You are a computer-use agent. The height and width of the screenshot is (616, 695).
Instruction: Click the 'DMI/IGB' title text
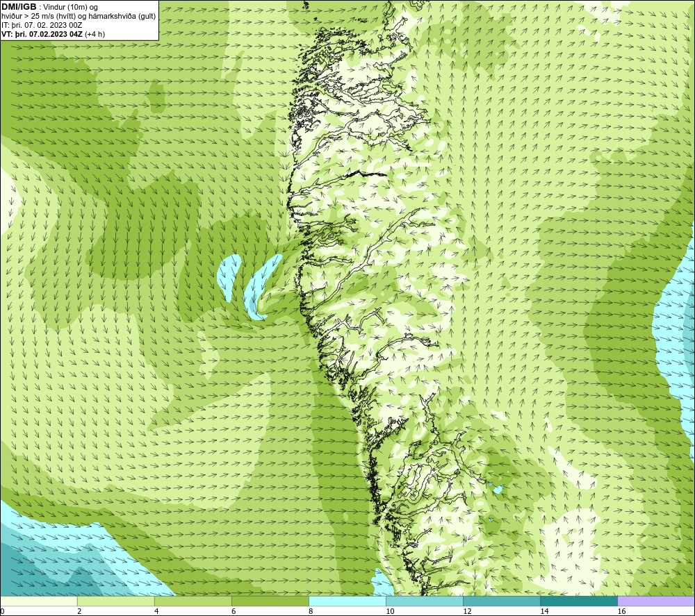click(19, 7)
